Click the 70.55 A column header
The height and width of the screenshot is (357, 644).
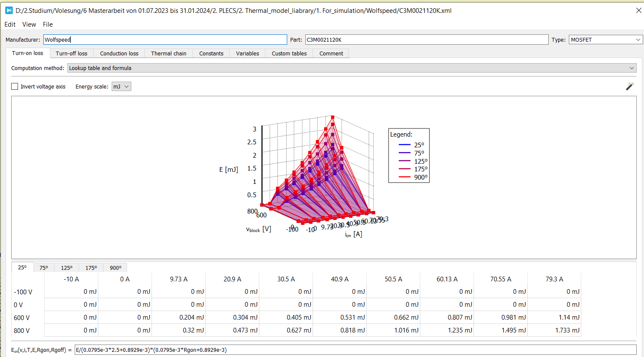point(501,279)
